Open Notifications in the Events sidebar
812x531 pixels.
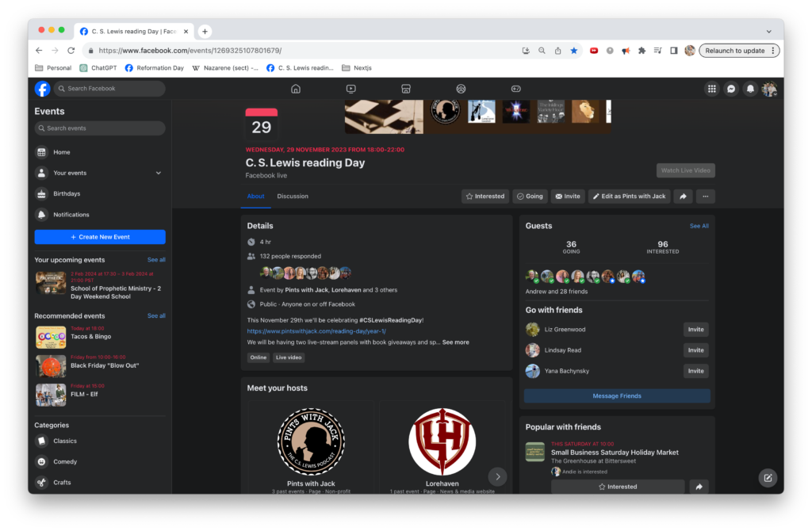pyautogui.click(x=100, y=214)
